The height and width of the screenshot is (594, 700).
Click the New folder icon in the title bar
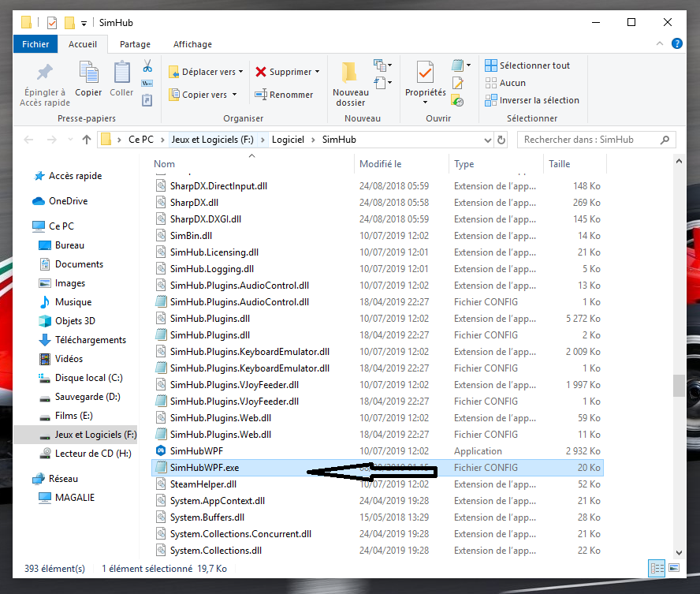[69, 22]
